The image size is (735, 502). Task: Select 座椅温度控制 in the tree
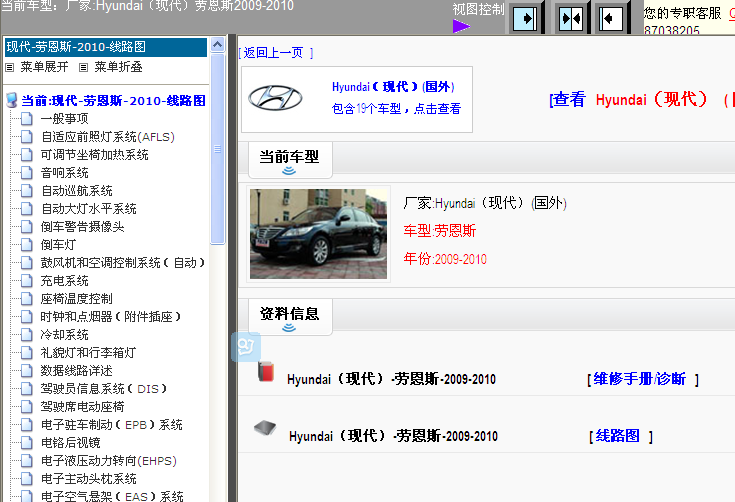77,299
